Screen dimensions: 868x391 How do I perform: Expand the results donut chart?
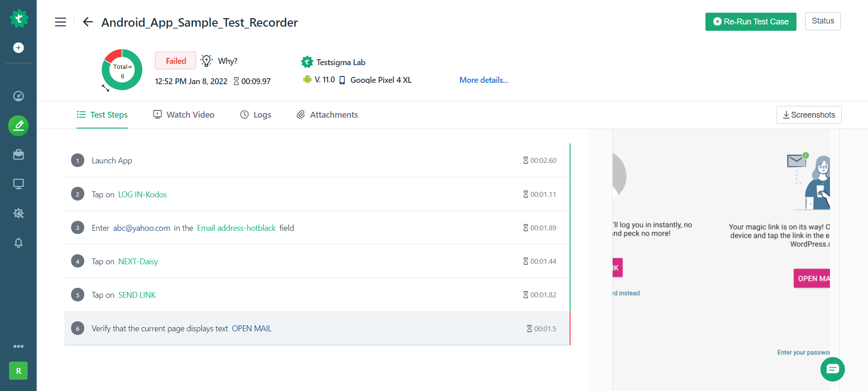point(106,88)
